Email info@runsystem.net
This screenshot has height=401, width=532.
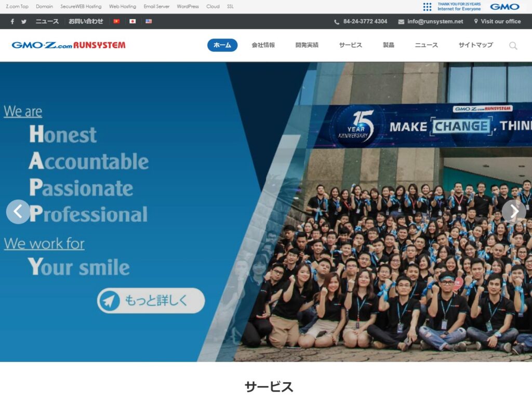[x=435, y=21]
